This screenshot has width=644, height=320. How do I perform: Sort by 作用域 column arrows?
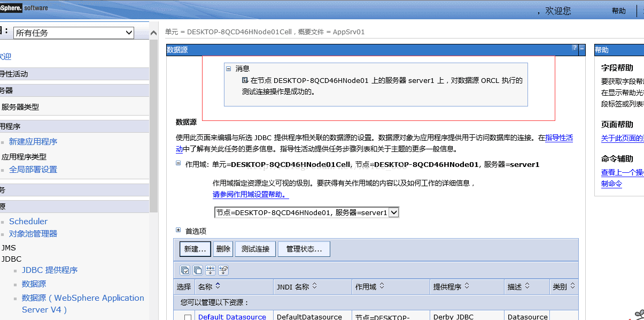point(382,286)
